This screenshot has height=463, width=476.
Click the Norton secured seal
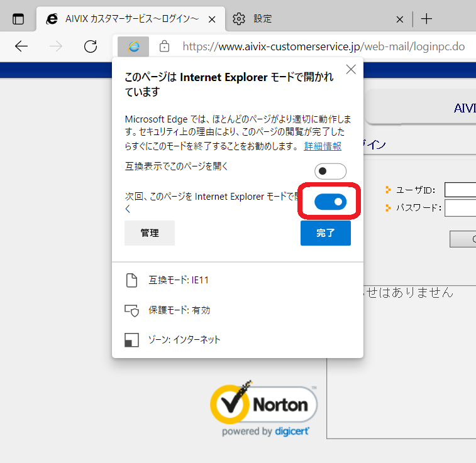click(x=264, y=408)
